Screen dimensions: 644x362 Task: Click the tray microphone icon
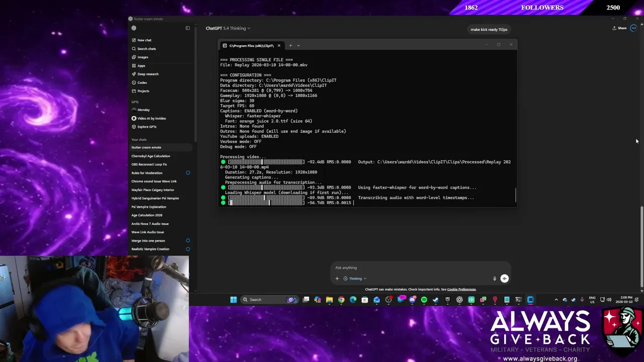point(582,300)
